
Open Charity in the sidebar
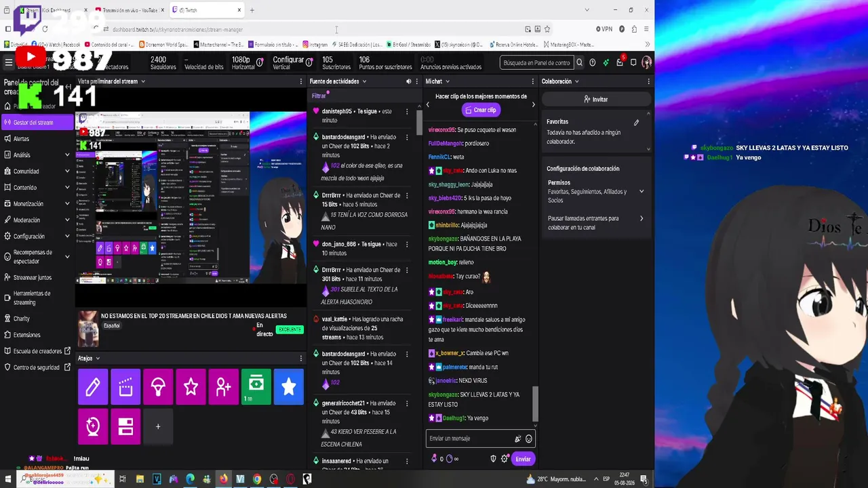tap(37, 319)
